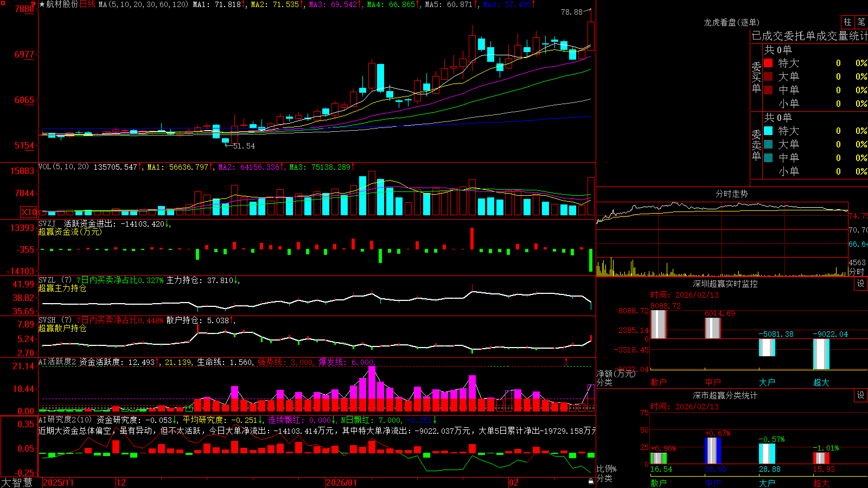This screenshot has height=488, width=868.
Task: Click the 超赢资金流(万元) label
Action: pyautogui.click(x=70, y=232)
